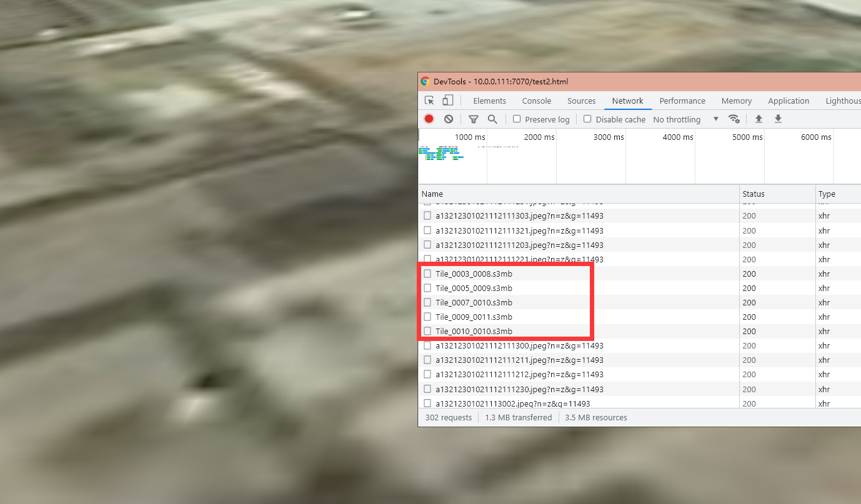
Task: Check the box next to Tile_0003_0008.s3mb
Action: tap(427, 273)
